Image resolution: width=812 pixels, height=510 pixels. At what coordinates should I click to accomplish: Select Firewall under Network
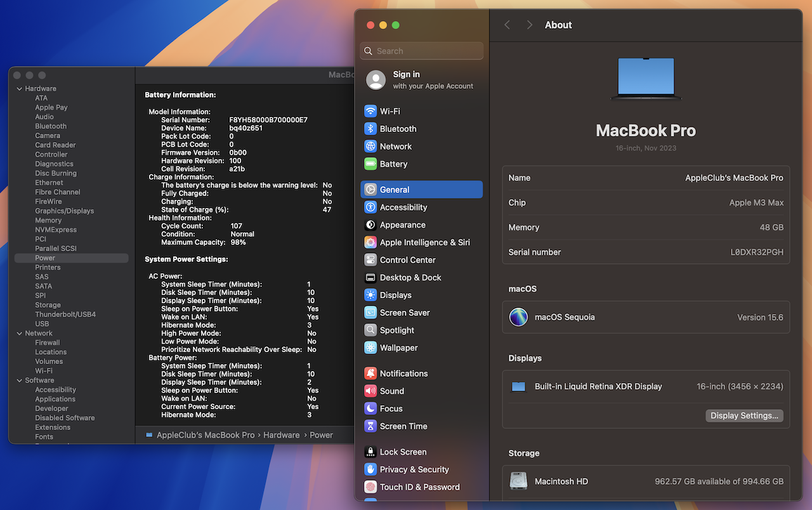click(x=48, y=343)
